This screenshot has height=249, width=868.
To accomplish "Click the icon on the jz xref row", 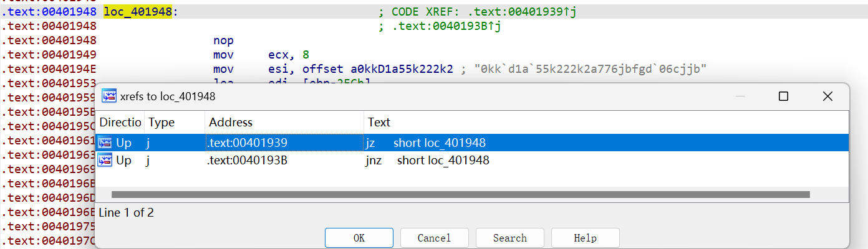I will click(x=105, y=143).
